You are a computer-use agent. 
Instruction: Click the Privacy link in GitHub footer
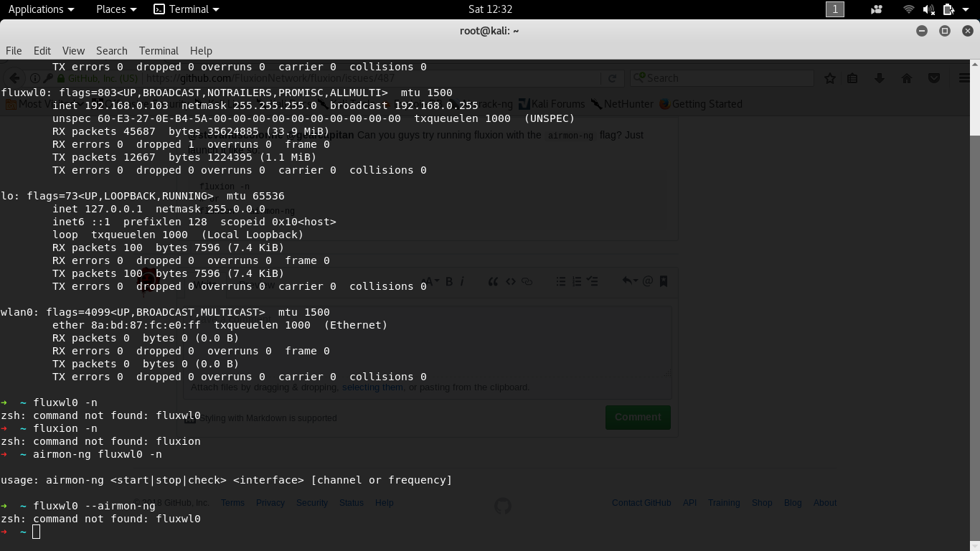point(270,503)
